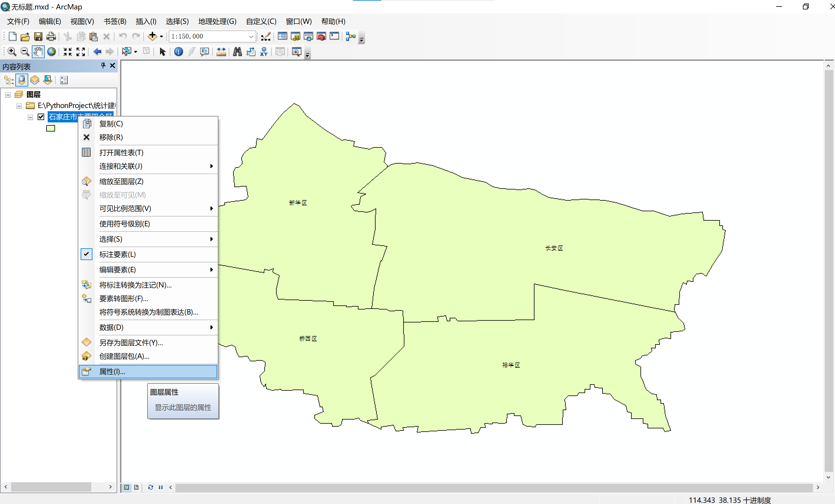Uncheck the 石家庄市 layer visibility checkbox
The height and width of the screenshot is (504, 835).
[41, 117]
